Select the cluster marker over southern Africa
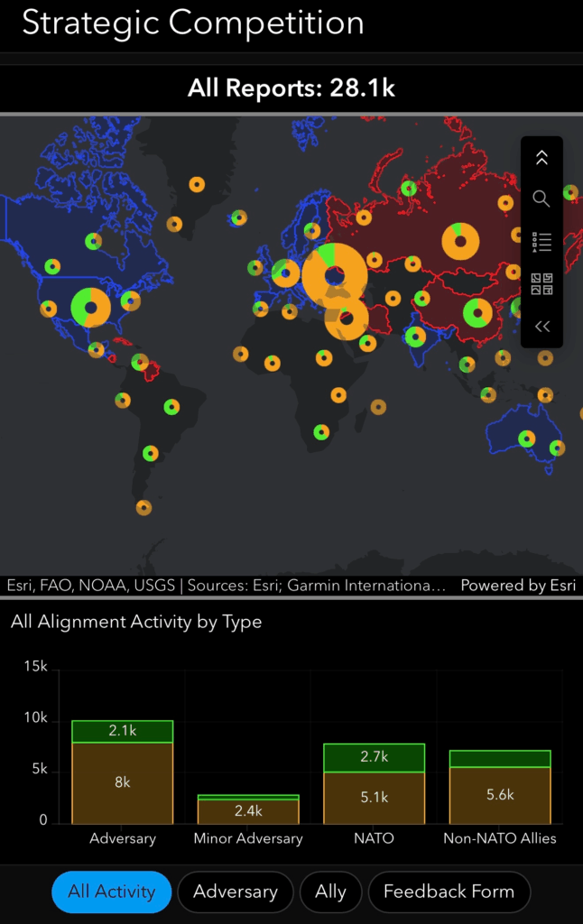Viewport: 583px width, 924px height. 321,432
